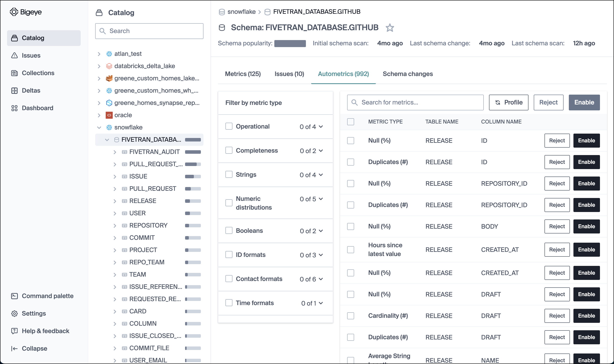Click the Collapse sidebar arrow icon
The height and width of the screenshot is (364, 614).
point(14,348)
